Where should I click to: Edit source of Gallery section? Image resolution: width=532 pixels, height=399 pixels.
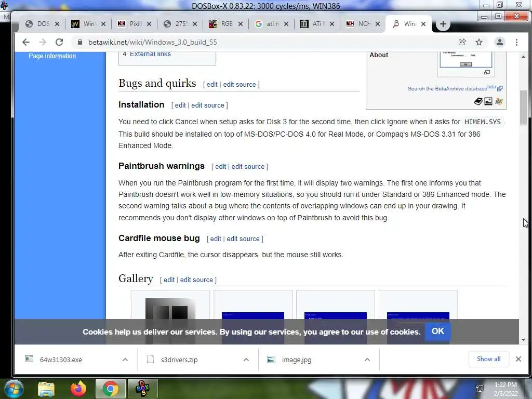tap(196, 280)
